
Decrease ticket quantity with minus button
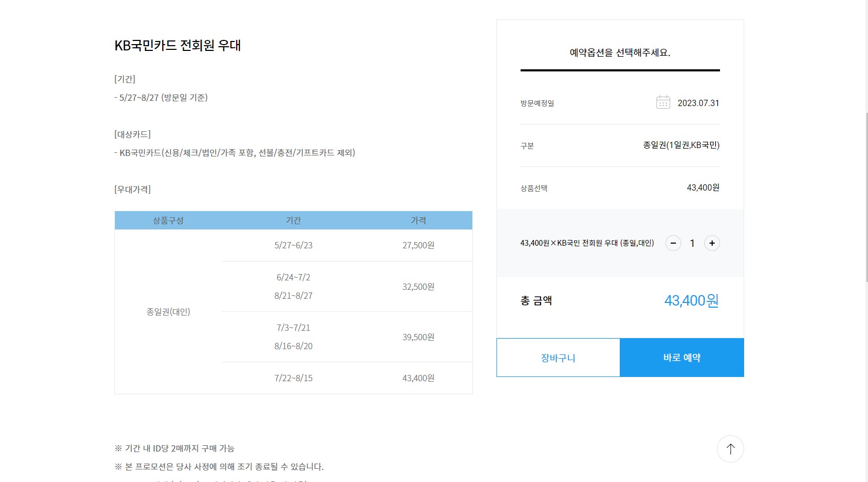point(673,243)
